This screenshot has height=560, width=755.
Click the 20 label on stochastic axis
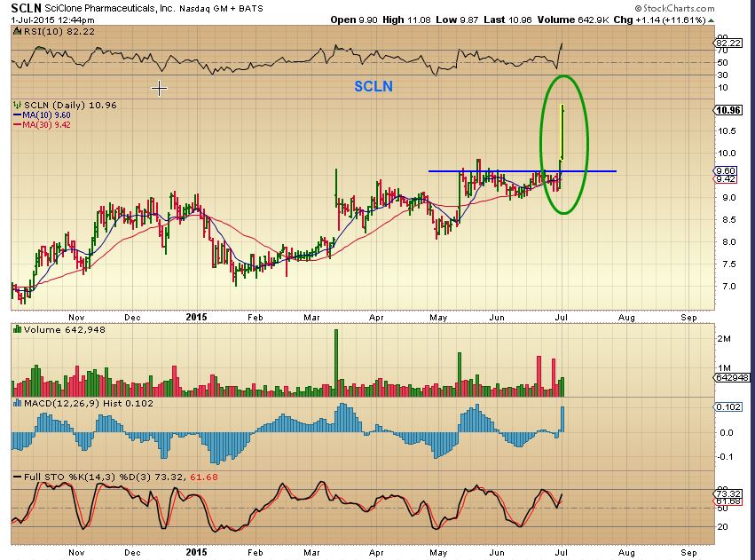tap(723, 527)
